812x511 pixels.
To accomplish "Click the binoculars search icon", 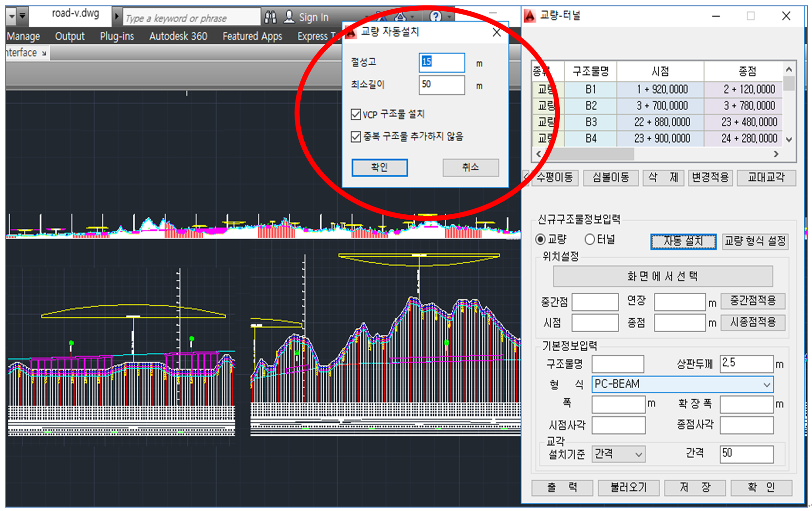I will pyautogui.click(x=271, y=18).
